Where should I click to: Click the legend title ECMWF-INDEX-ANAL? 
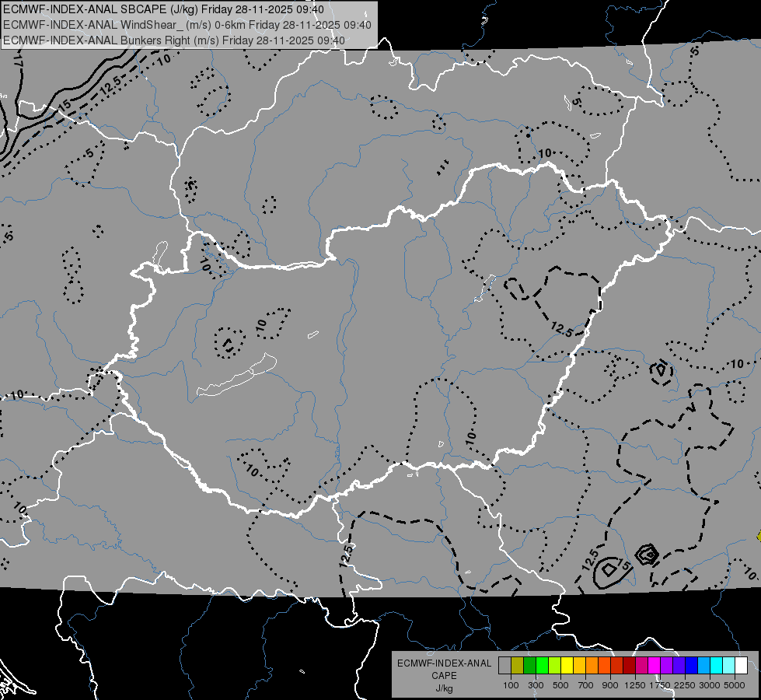click(x=444, y=663)
